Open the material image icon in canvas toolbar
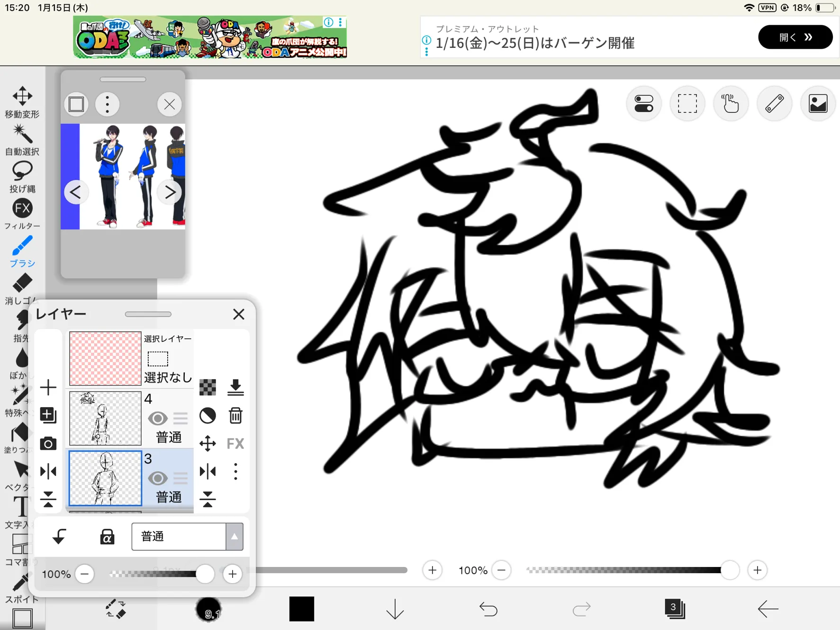This screenshot has width=840, height=630. (x=818, y=103)
